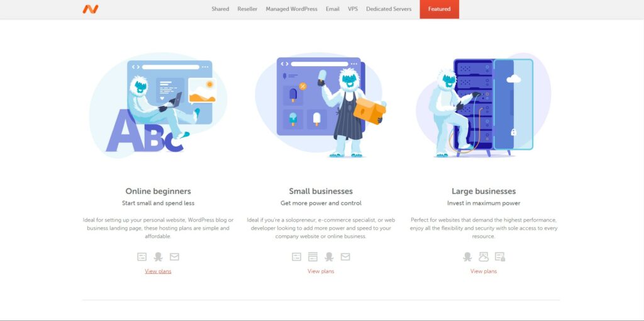644x321 pixels.
Task: Open the Reseller tab
Action: point(247,9)
